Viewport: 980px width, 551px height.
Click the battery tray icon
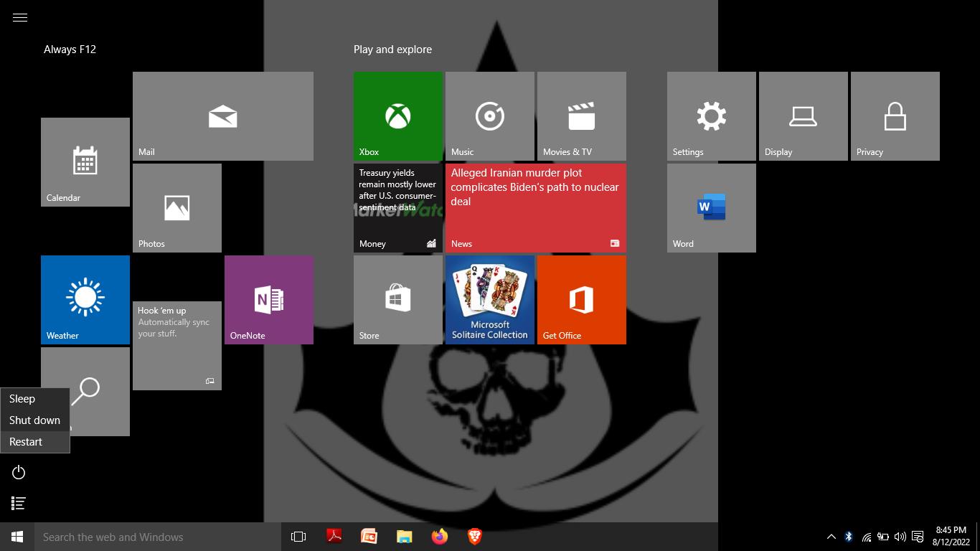tap(883, 537)
